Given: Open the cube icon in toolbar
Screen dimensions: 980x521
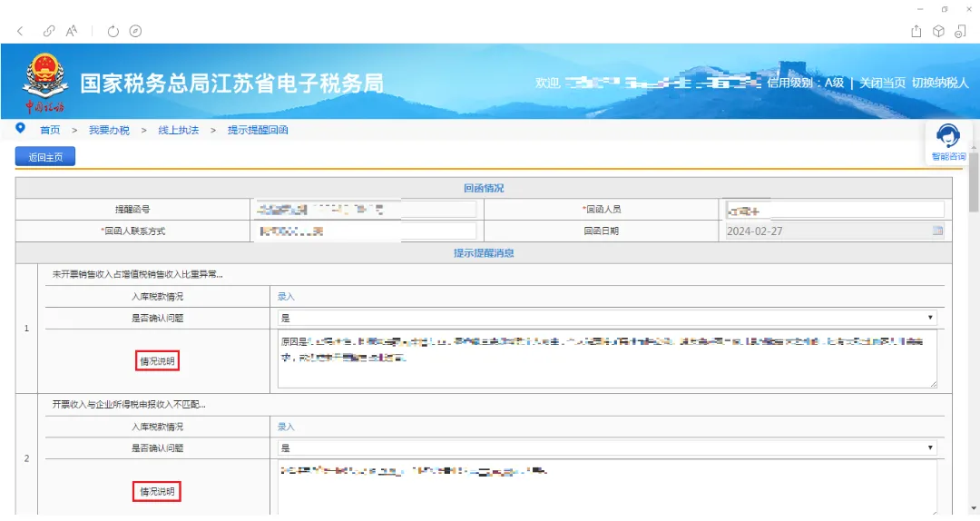Looking at the screenshot, I should tap(938, 31).
